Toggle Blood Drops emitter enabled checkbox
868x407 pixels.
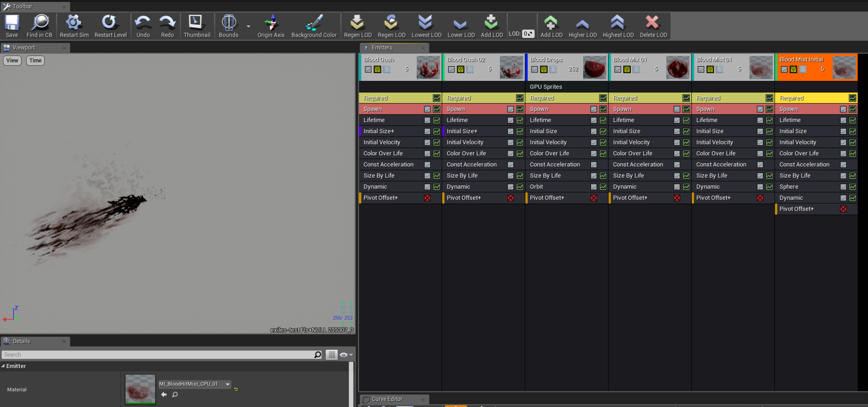[534, 69]
